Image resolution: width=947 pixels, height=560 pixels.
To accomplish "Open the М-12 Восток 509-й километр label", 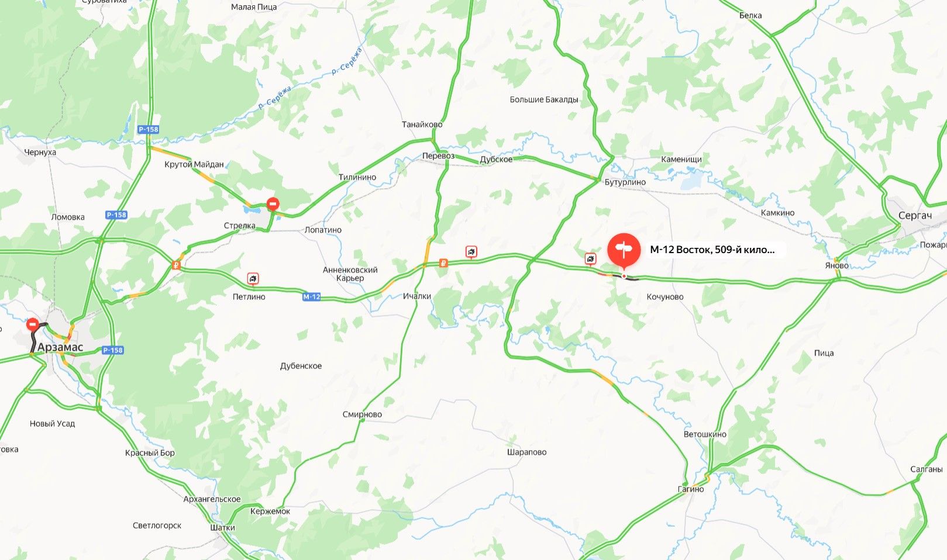I will pos(712,250).
